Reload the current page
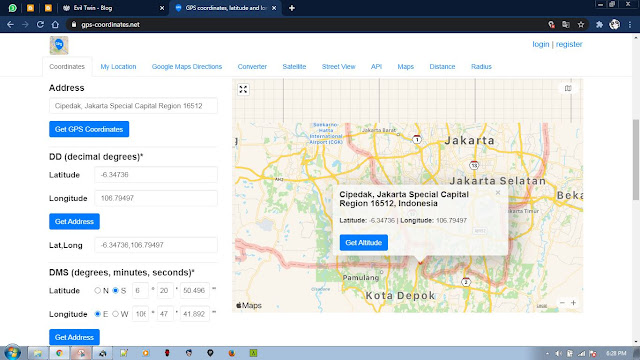The image size is (640, 360). (x=40, y=24)
